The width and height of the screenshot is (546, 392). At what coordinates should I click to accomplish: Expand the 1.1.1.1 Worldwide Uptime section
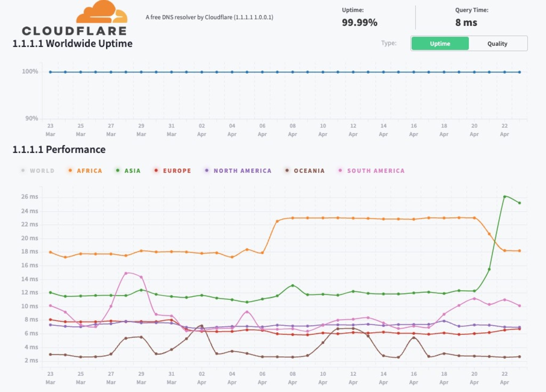point(73,43)
